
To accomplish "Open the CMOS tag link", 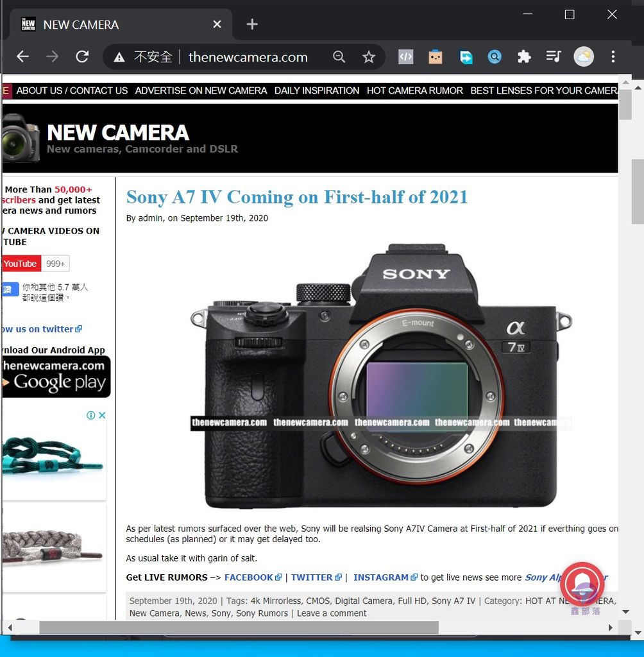I will pyautogui.click(x=318, y=601).
